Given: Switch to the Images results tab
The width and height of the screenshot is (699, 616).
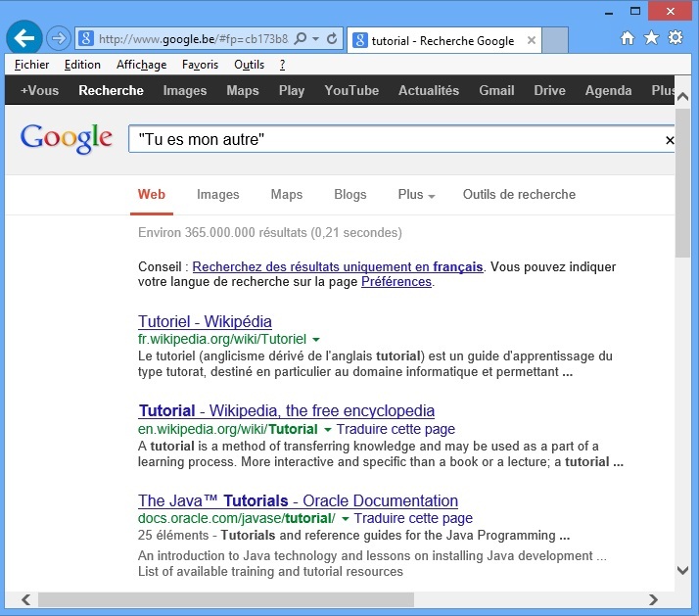Looking at the screenshot, I should pyautogui.click(x=218, y=195).
